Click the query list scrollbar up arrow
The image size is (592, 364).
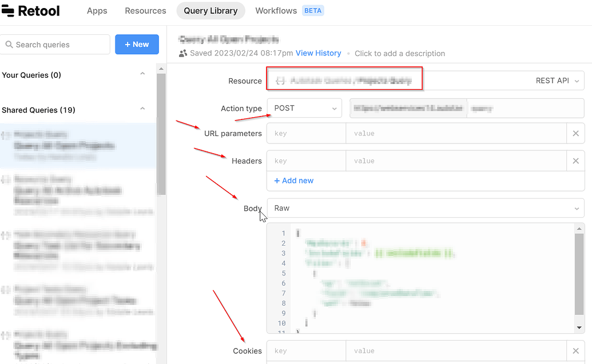coord(161,69)
